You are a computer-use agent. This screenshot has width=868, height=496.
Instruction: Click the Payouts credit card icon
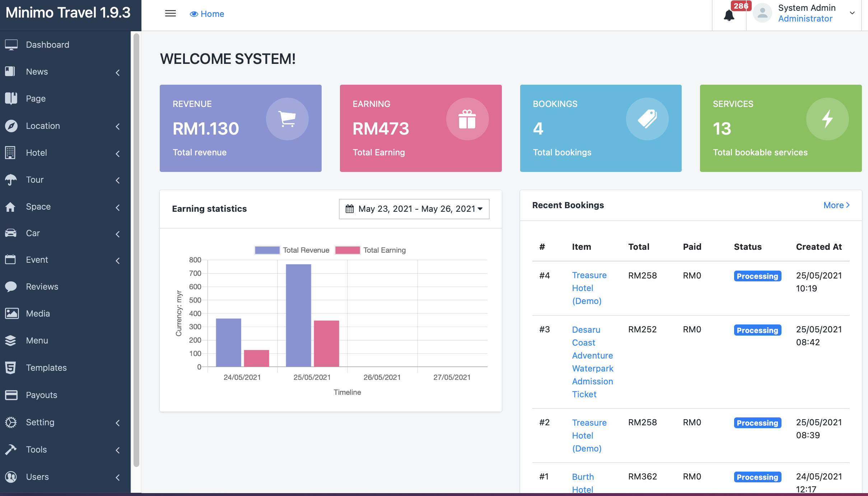(x=11, y=395)
